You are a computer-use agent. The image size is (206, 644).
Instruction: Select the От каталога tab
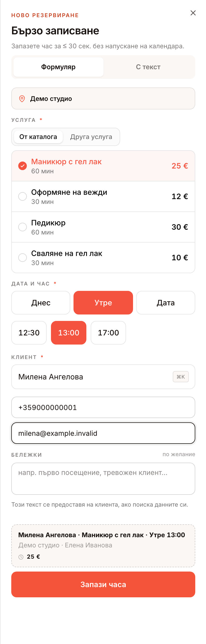(38, 137)
